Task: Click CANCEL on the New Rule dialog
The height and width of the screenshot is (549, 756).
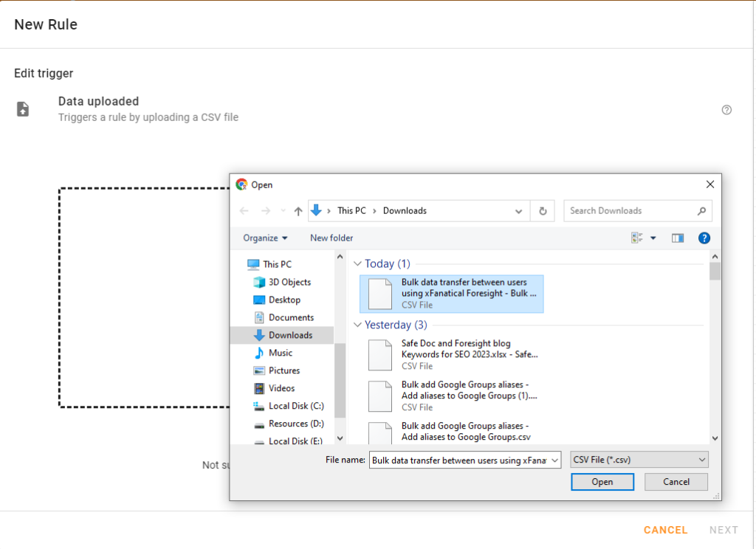Action: coord(664,529)
